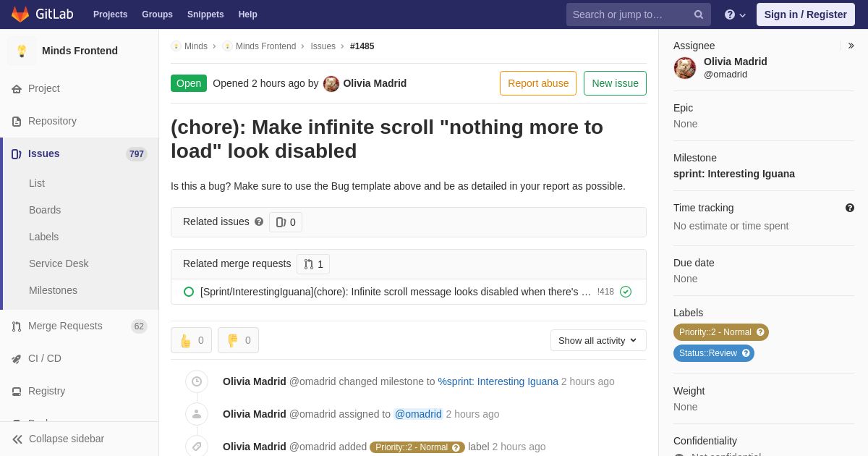Open the Sprint/InterestingIguana merge request link
Screen dimensions: 868x456
pos(396,292)
